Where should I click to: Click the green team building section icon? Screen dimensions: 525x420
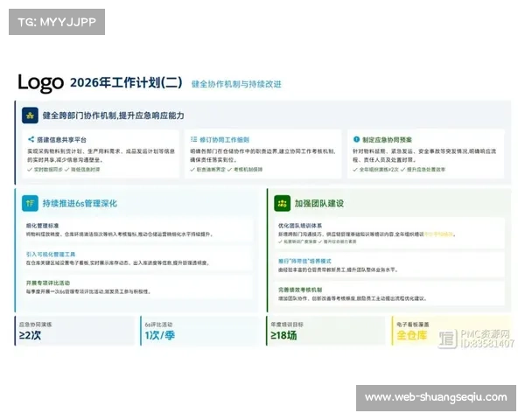pos(282,203)
